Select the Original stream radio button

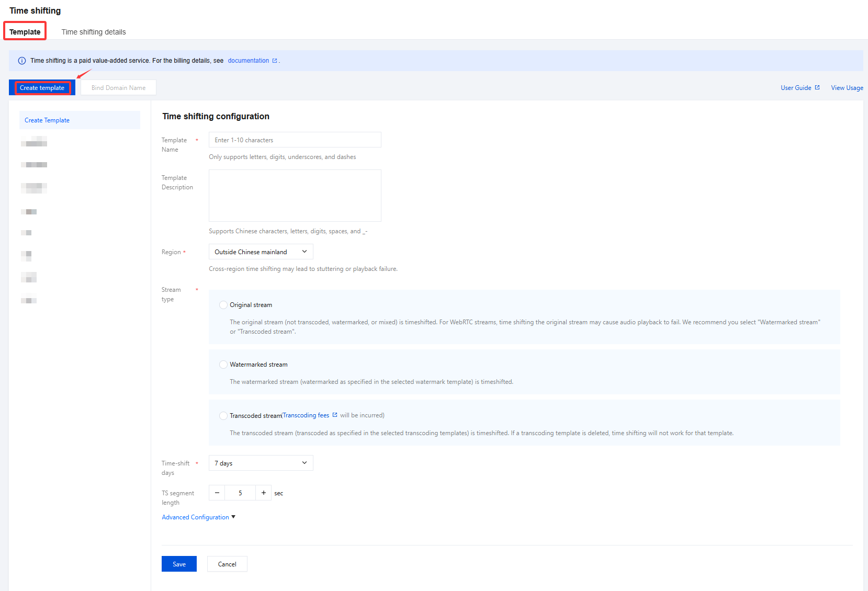(x=223, y=305)
